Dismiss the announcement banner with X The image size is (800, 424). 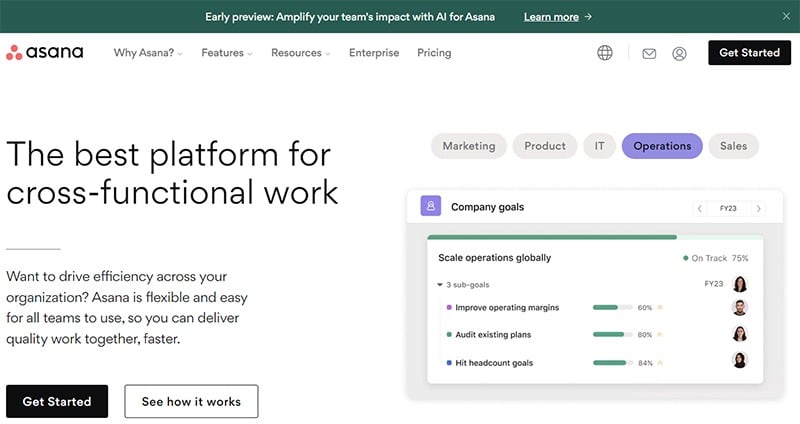[x=786, y=16]
